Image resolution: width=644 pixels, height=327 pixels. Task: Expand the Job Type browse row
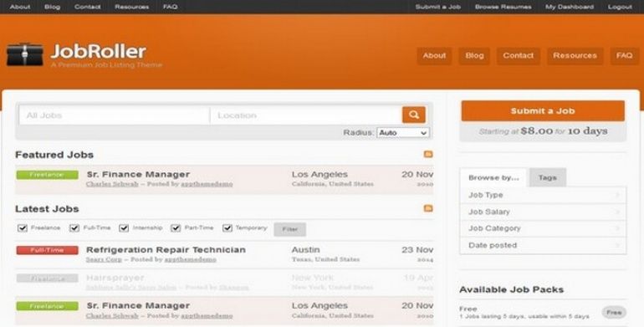click(x=543, y=195)
